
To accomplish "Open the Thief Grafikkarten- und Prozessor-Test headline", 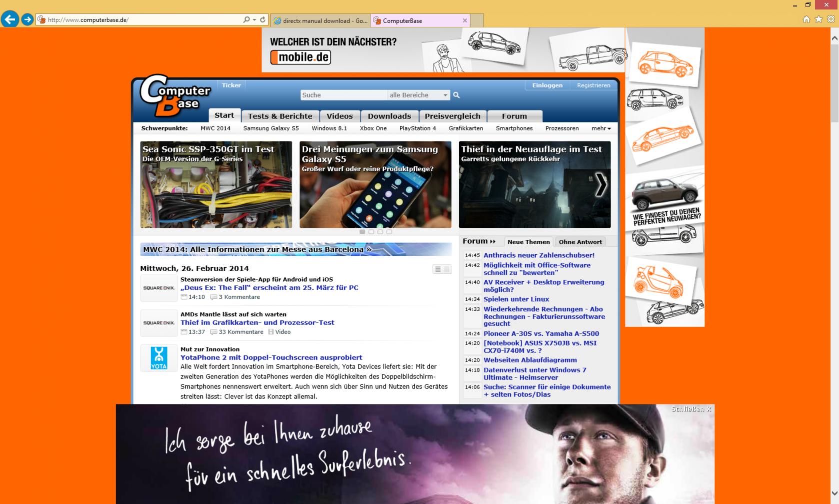I will [x=257, y=323].
